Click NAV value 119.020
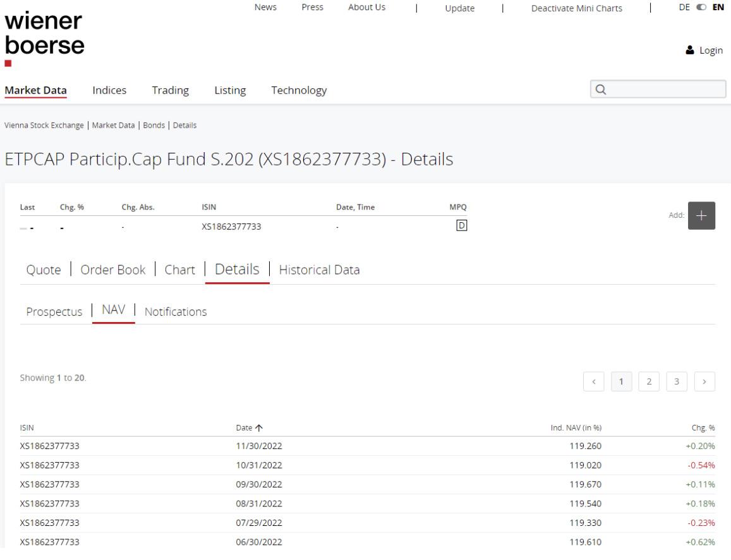The height and width of the screenshot is (560, 731). pyautogui.click(x=586, y=465)
